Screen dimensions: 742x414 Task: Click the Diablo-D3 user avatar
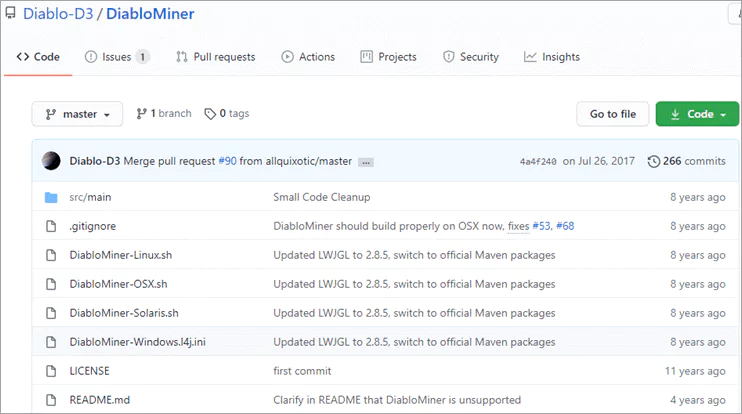(x=51, y=161)
